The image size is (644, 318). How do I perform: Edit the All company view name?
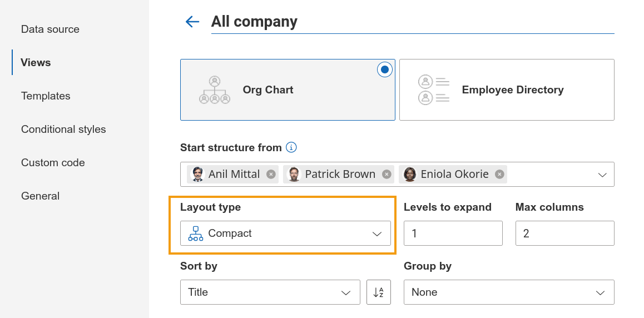(413, 22)
